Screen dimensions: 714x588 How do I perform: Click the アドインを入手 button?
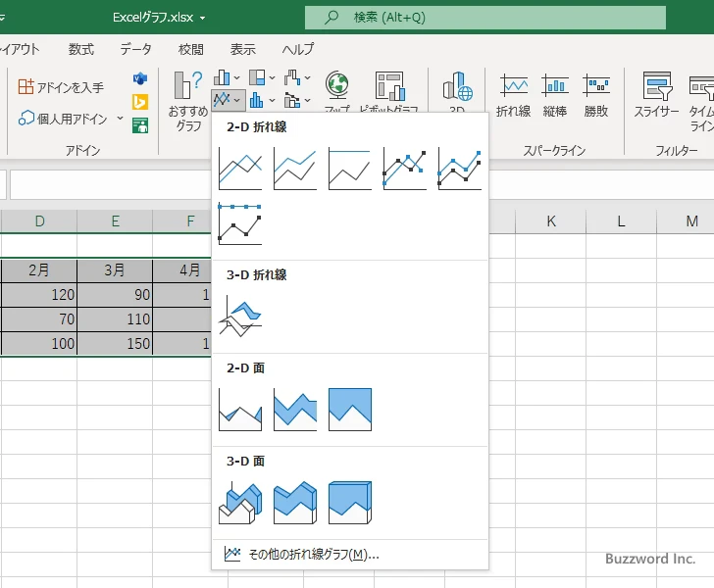61,87
